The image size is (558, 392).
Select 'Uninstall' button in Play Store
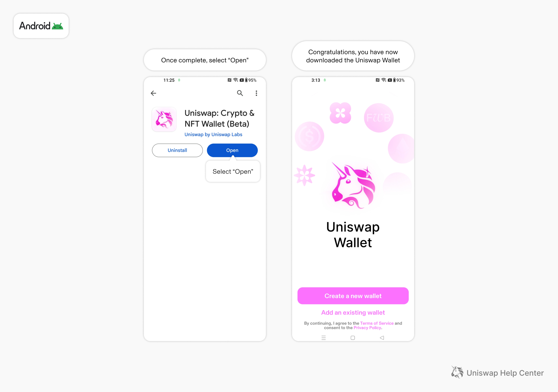point(177,150)
